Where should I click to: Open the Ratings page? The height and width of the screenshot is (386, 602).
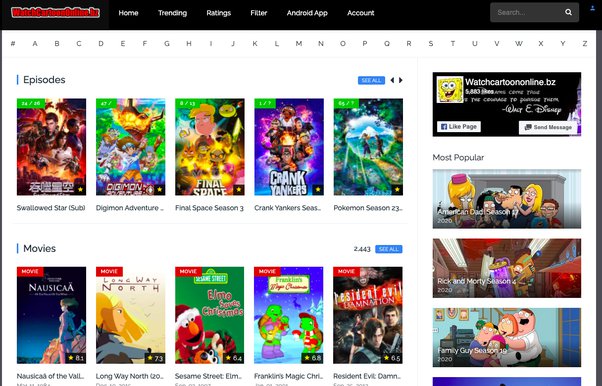pos(218,13)
